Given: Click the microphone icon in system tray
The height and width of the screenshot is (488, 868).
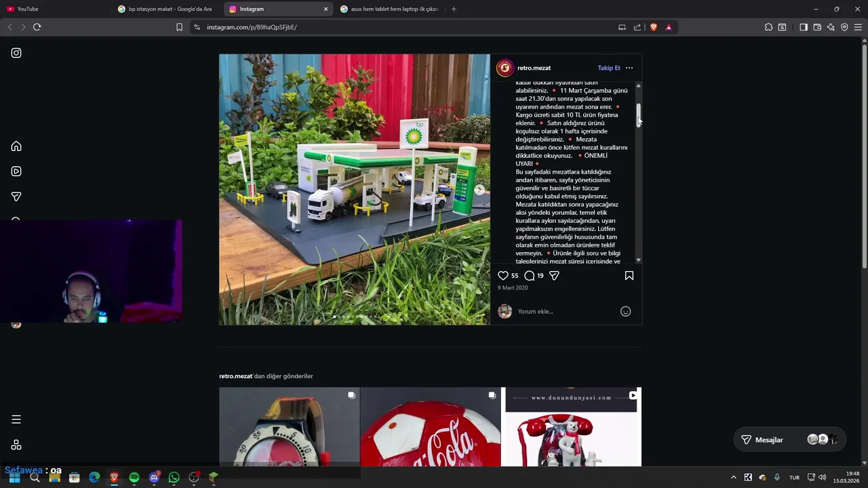Looking at the screenshot, I should (777, 477).
